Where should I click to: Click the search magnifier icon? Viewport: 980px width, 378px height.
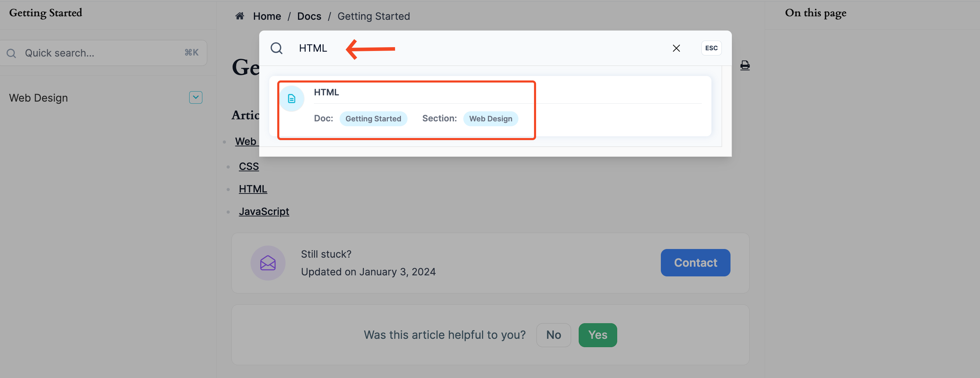277,48
